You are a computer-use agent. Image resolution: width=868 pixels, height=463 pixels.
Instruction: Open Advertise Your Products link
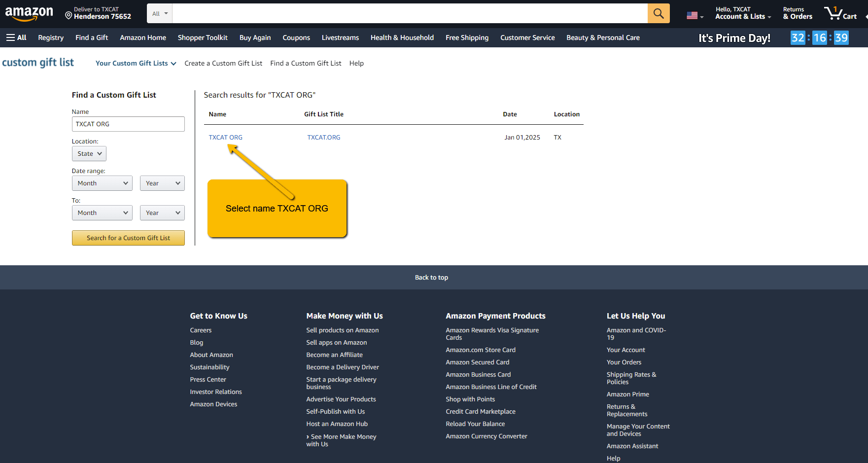point(341,399)
